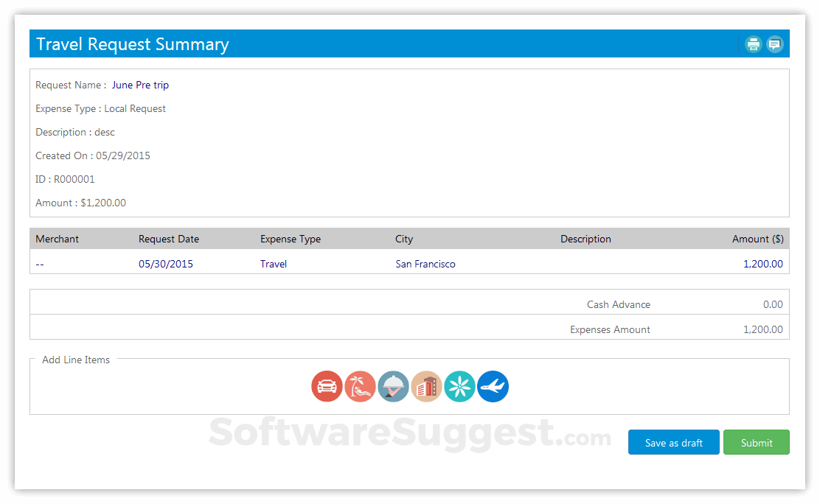
Task: Click the Travel expense type link
Action: 273,264
